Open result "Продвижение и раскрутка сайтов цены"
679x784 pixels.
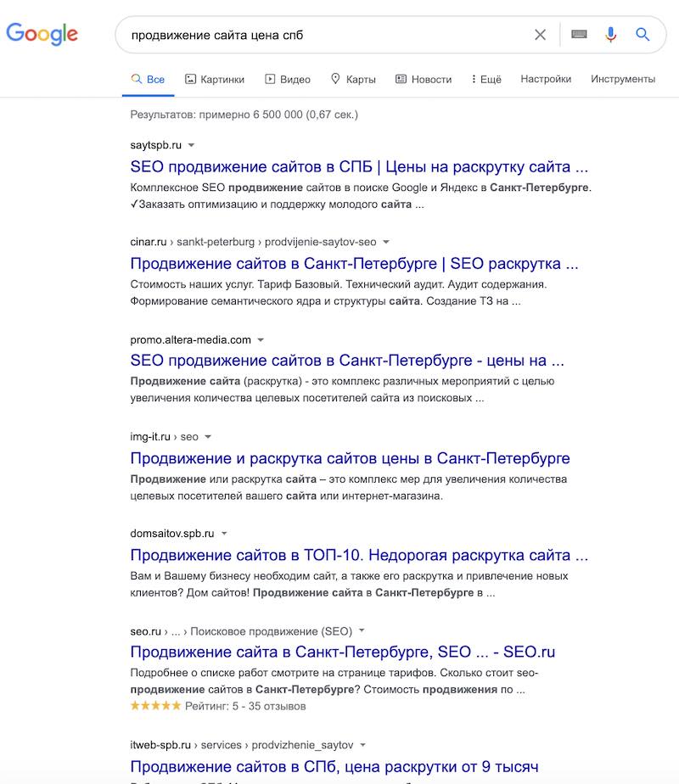tap(350, 458)
